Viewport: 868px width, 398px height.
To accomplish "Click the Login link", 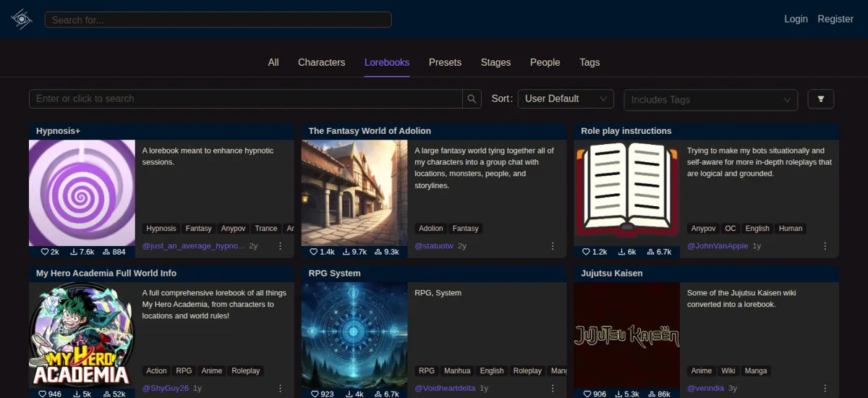I will tap(796, 19).
